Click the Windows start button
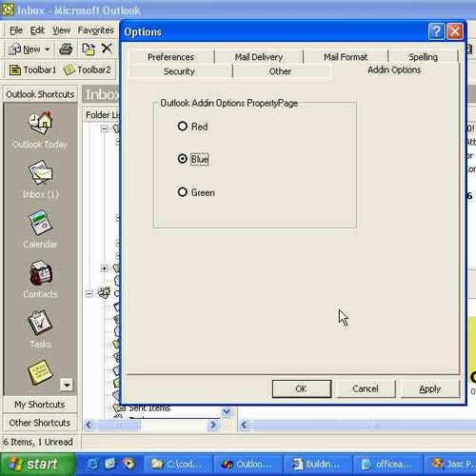This screenshot has width=476, height=476. pos(37,465)
